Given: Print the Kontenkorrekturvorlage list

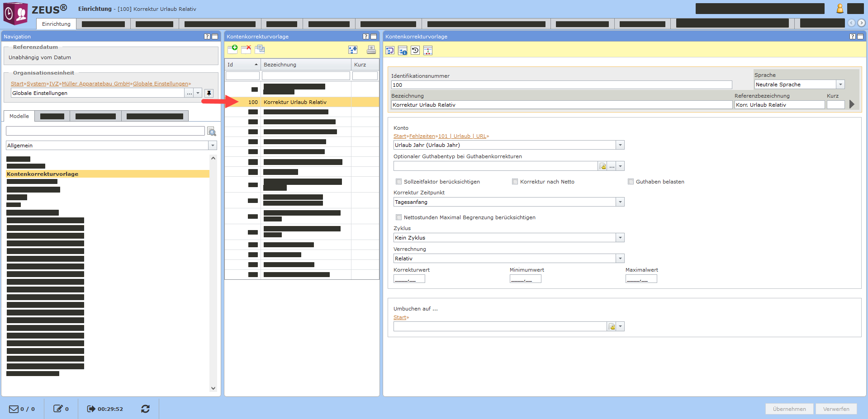Looking at the screenshot, I should point(371,50).
